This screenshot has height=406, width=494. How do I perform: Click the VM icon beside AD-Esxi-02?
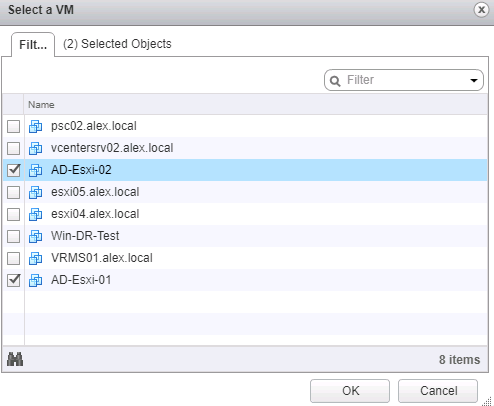(x=35, y=170)
